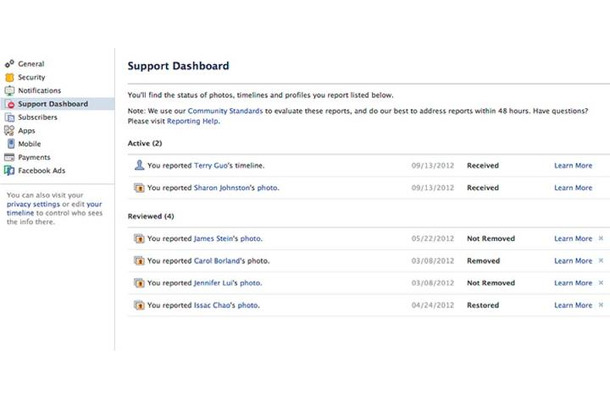Dismiss the James Stein report with X
Screen dimensions: 610x400
point(601,238)
